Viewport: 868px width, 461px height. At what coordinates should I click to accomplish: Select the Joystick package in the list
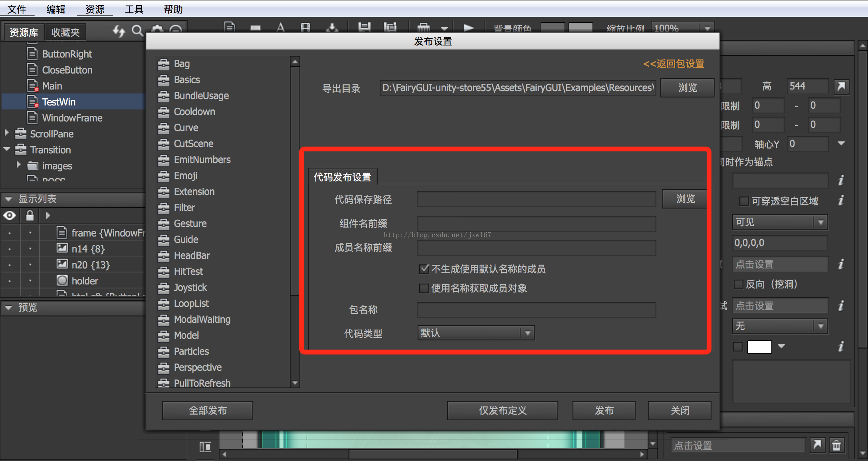click(190, 287)
